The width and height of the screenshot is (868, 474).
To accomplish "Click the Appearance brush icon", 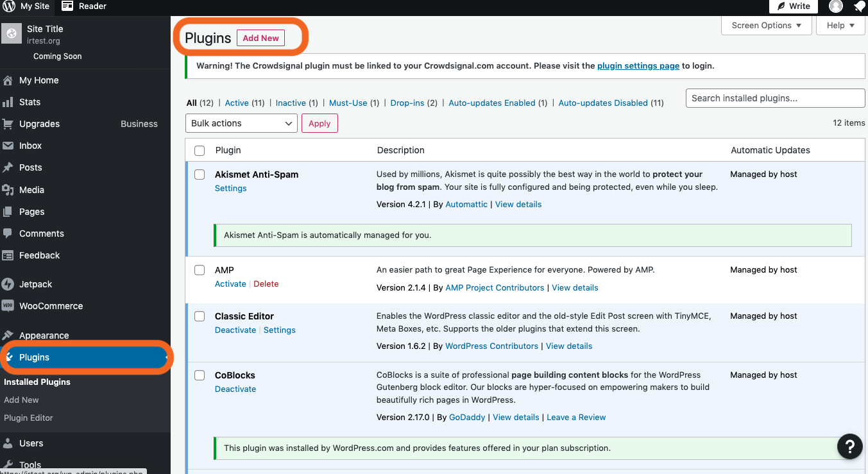I will point(8,335).
